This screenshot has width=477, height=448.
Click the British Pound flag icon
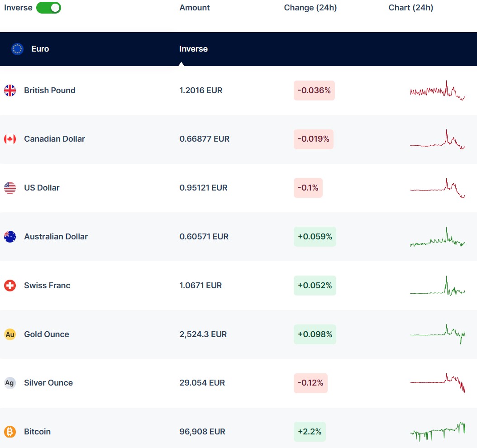[10, 91]
